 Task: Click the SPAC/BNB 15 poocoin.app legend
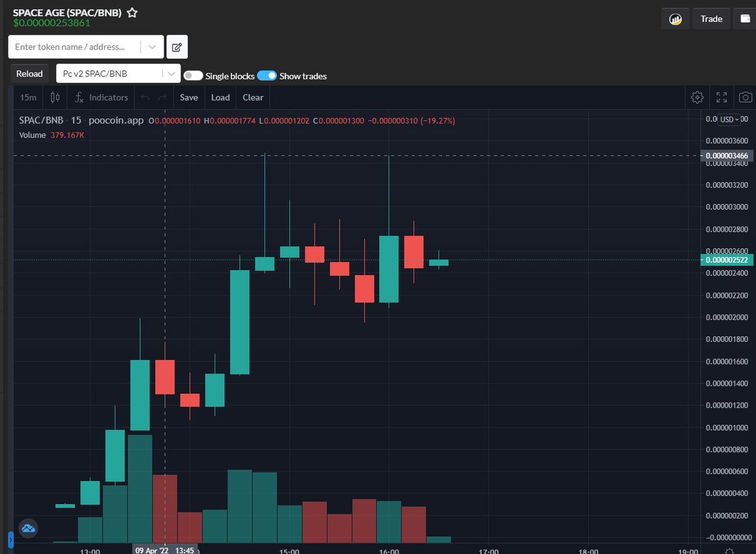pyautogui.click(x=81, y=120)
